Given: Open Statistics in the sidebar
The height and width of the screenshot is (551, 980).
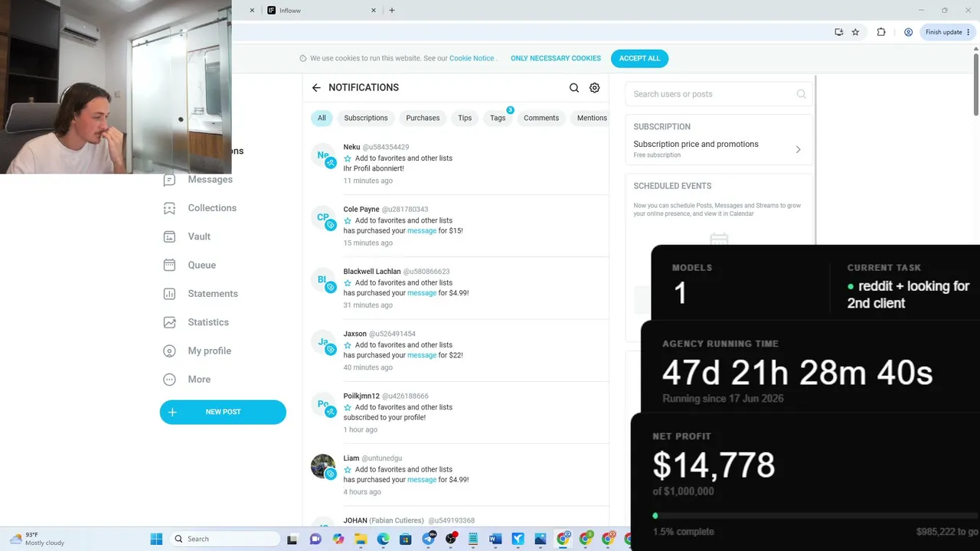Looking at the screenshot, I should pyautogui.click(x=196, y=322).
